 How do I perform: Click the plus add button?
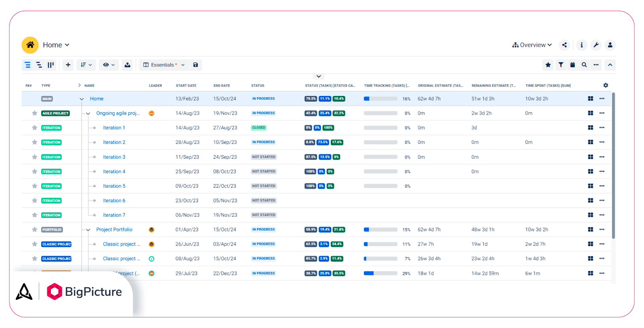click(x=68, y=65)
